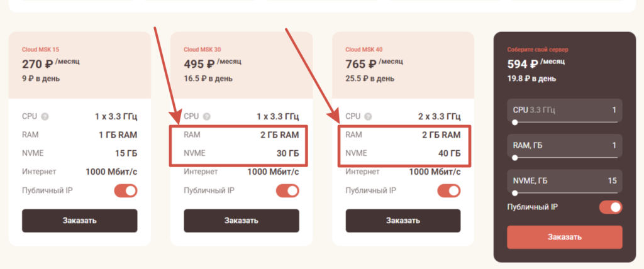644x269 pixels.
Task: Click the RAM, ГБ slider handle
Action: (515, 158)
